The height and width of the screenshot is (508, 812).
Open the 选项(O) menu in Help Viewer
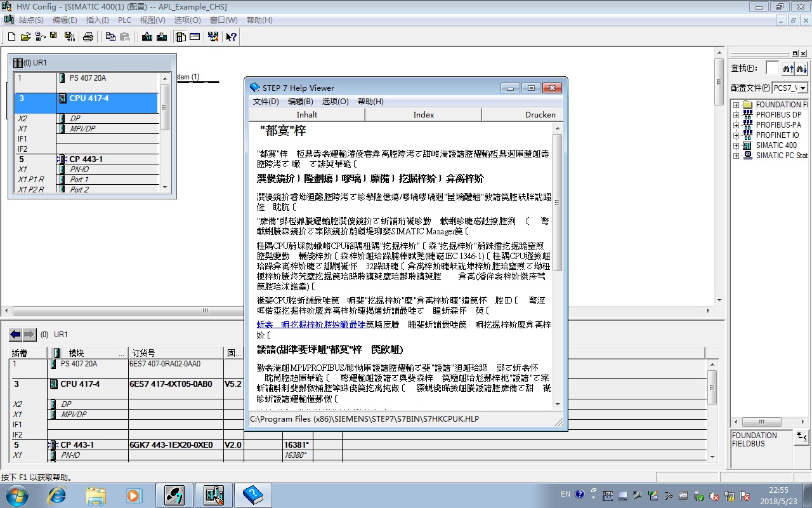pos(335,102)
